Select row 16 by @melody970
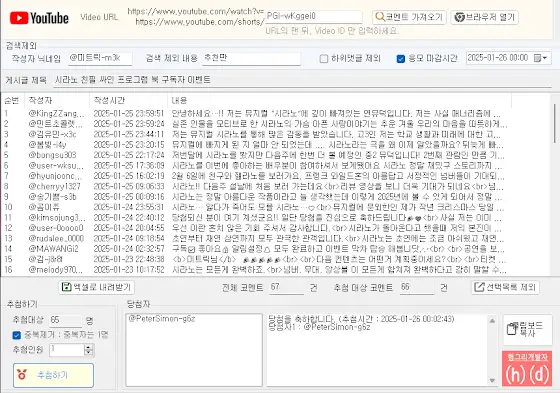Viewport: 560px width, 393px height. (255, 269)
